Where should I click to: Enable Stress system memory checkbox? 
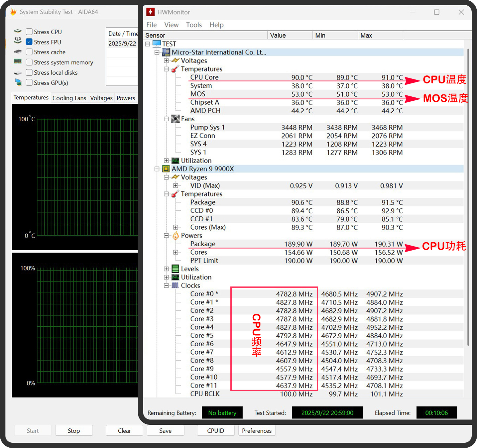[x=29, y=62]
